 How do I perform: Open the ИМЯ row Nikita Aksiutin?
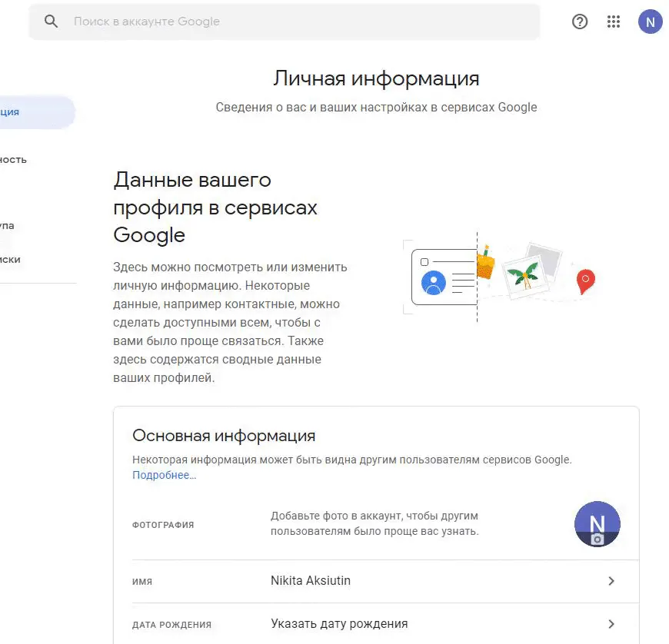(386, 581)
